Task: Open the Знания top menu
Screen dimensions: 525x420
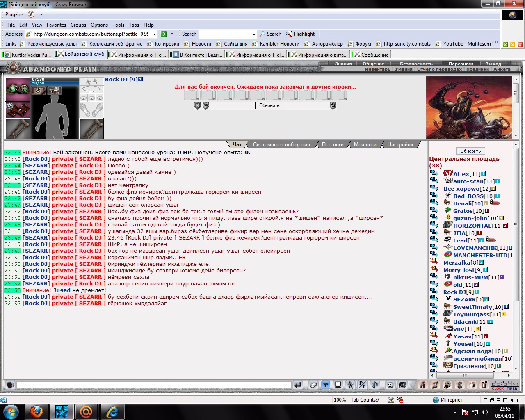Action: point(343,64)
